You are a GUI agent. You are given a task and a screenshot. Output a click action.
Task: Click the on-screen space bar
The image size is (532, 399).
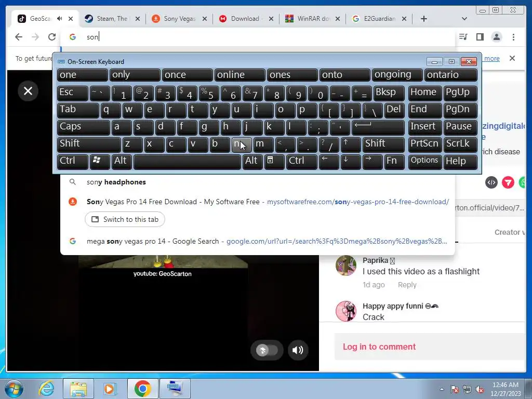[187, 162]
